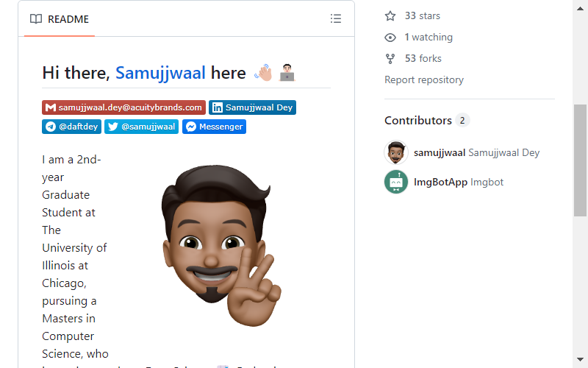Open the README outline list icon

pos(336,18)
